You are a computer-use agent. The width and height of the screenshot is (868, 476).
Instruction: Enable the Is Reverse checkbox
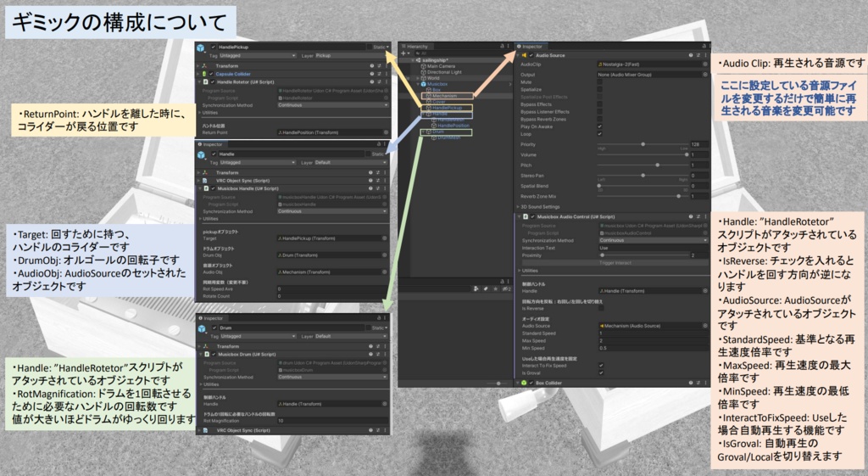[x=601, y=308]
